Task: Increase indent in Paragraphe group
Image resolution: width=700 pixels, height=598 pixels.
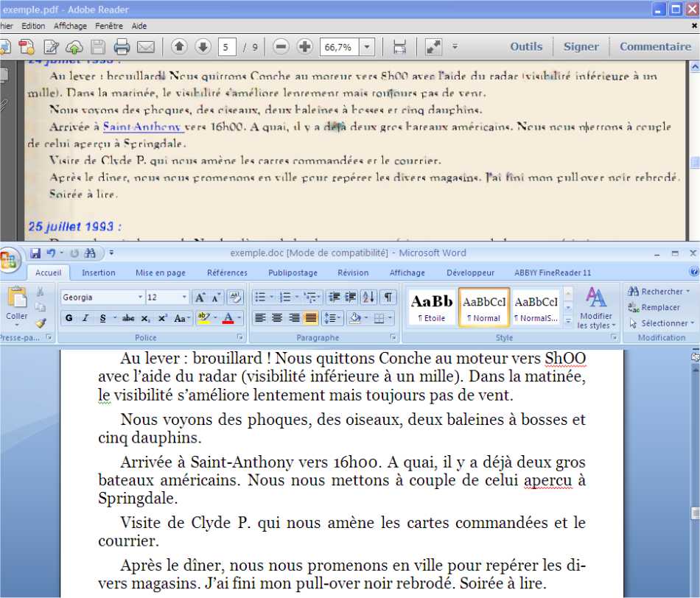Action: pyautogui.click(x=351, y=298)
